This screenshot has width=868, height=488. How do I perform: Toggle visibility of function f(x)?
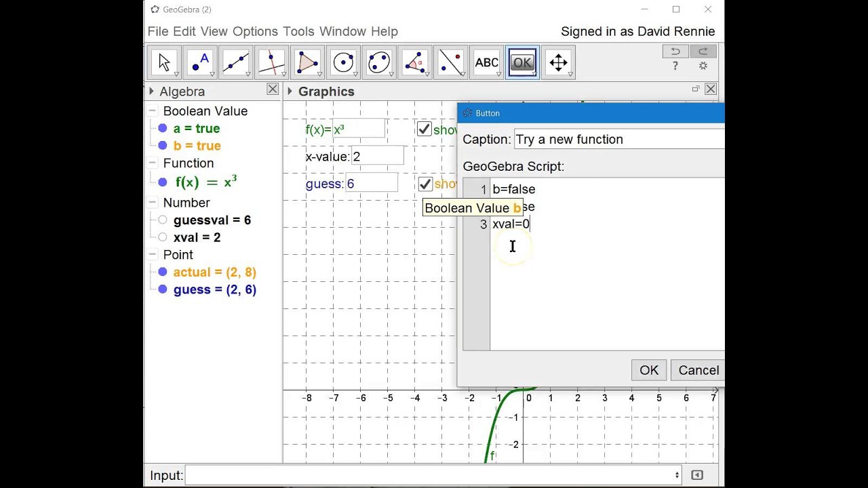[163, 182]
